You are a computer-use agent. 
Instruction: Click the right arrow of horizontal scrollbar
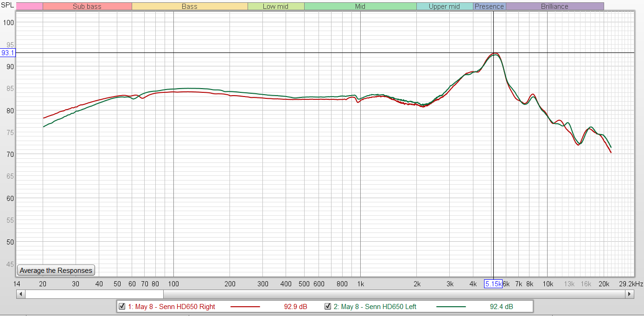coord(630,294)
